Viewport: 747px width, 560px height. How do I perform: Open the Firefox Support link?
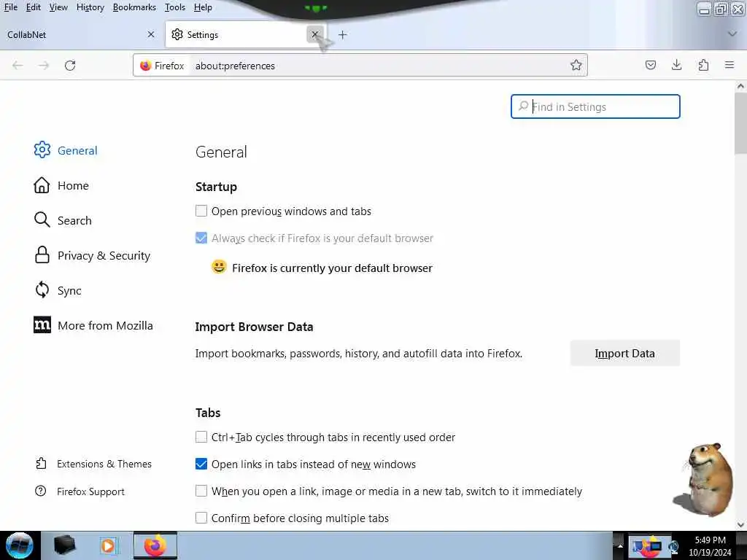pos(80,491)
